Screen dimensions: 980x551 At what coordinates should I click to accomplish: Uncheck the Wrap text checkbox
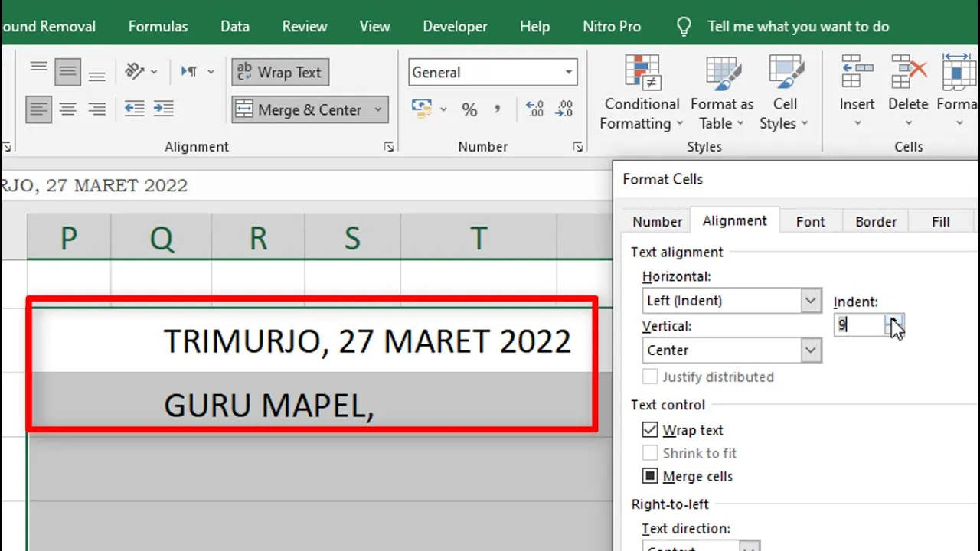coord(650,430)
